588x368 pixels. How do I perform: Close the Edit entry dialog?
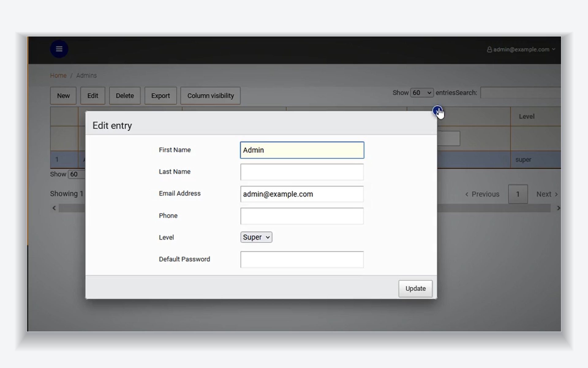tap(437, 111)
